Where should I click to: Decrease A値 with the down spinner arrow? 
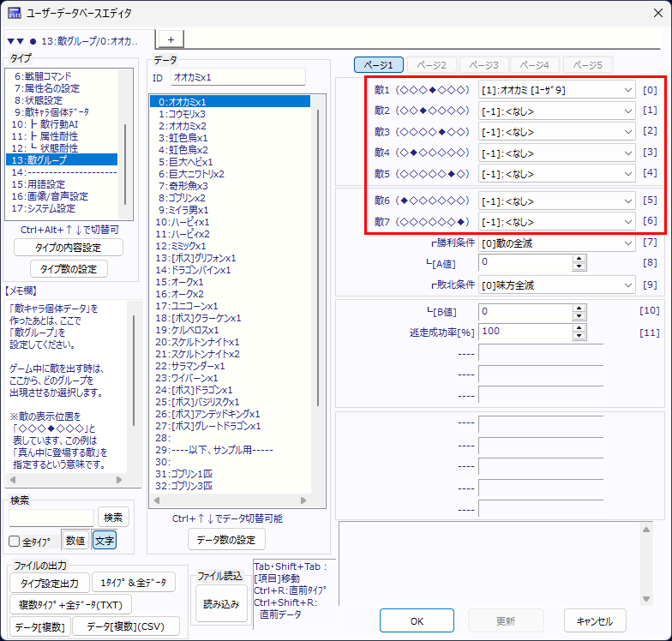tap(579, 267)
